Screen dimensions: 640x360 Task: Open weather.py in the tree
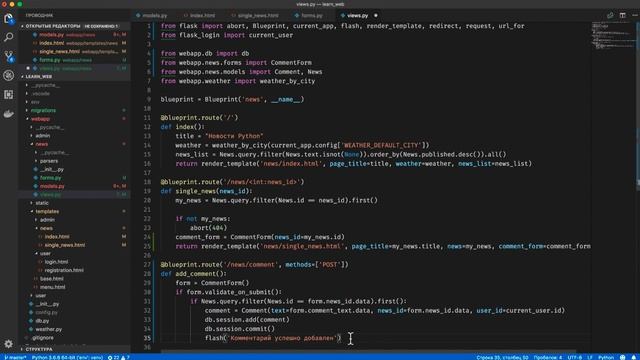[x=48, y=329]
